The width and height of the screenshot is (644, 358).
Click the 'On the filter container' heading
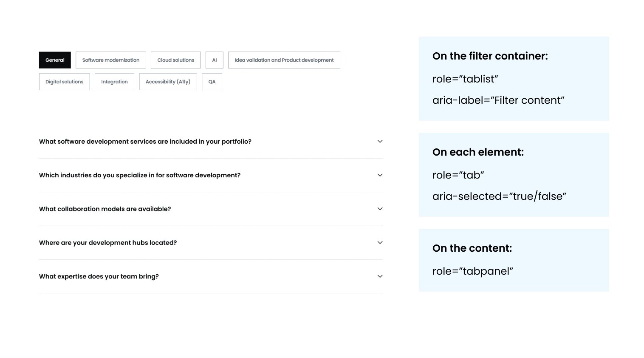[490, 56]
